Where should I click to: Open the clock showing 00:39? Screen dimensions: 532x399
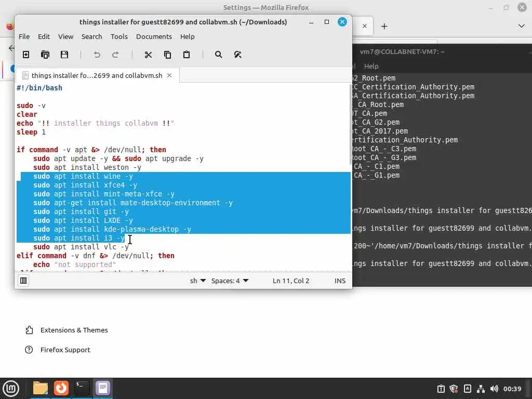pos(512,389)
